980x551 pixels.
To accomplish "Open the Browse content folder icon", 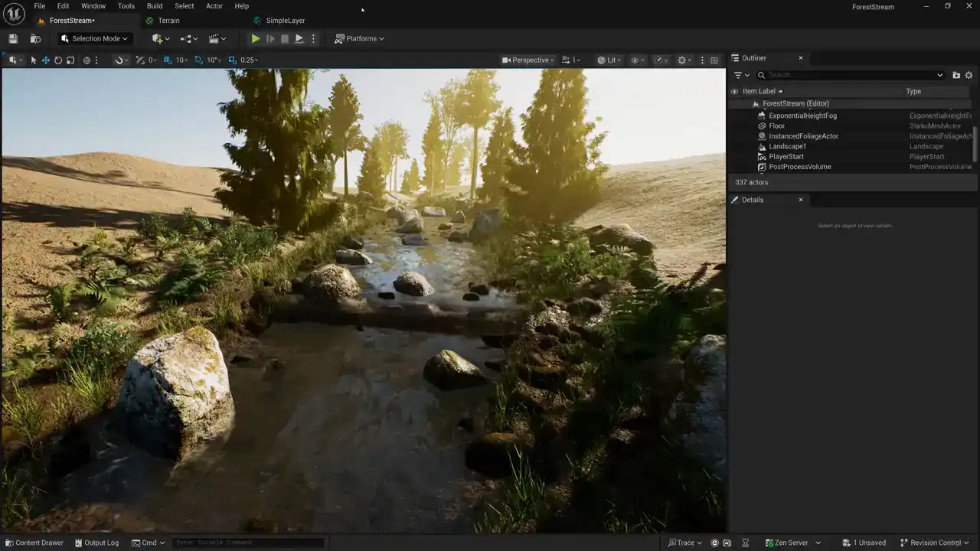I will [x=35, y=38].
